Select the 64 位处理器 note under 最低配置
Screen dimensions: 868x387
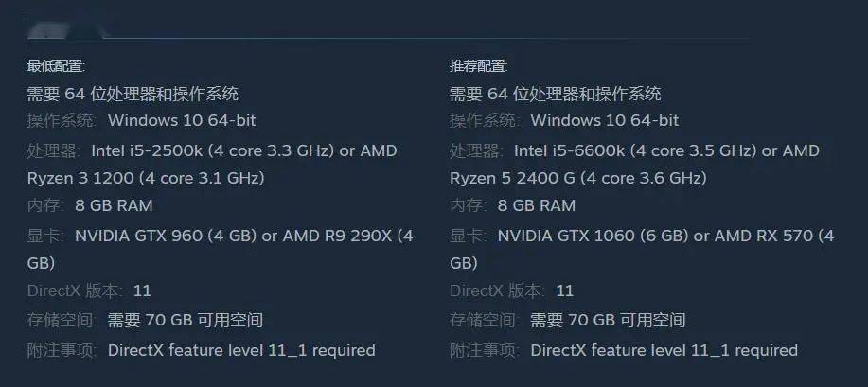[133, 94]
